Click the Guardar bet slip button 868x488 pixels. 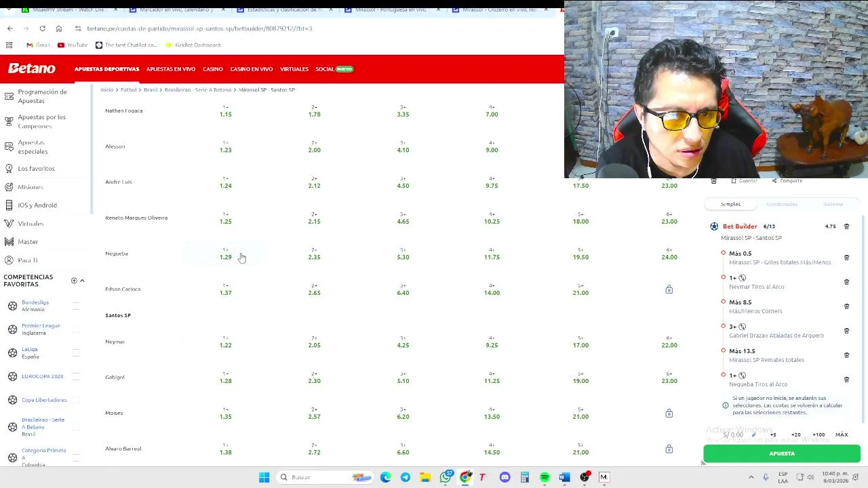click(744, 181)
